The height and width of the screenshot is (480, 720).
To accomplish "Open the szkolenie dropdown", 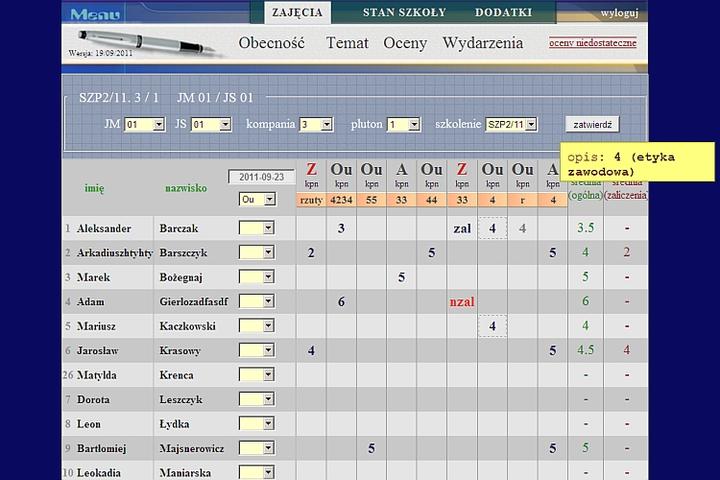I will [x=512, y=125].
